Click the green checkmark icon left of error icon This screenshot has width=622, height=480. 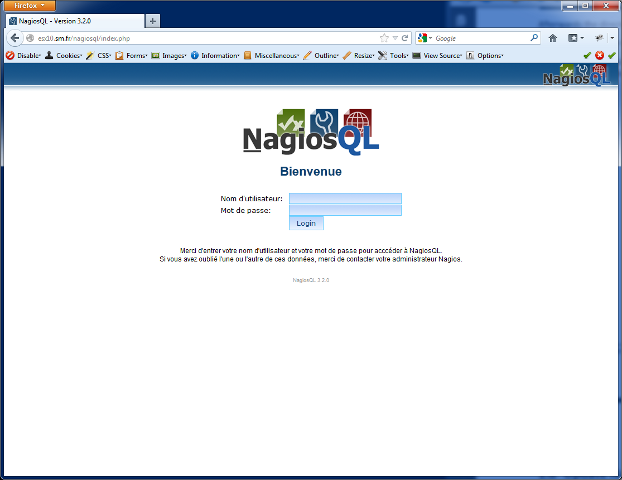pyautogui.click(x=587, y=56)
